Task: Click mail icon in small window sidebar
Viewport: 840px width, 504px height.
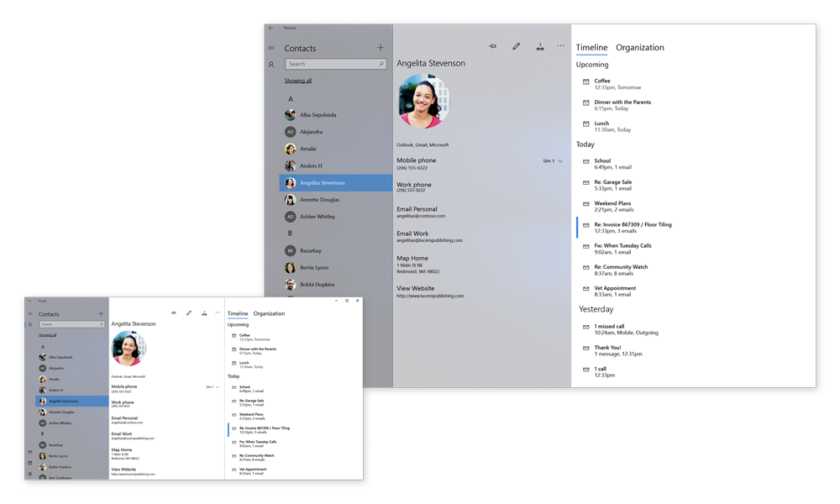Action: [30, 452]
